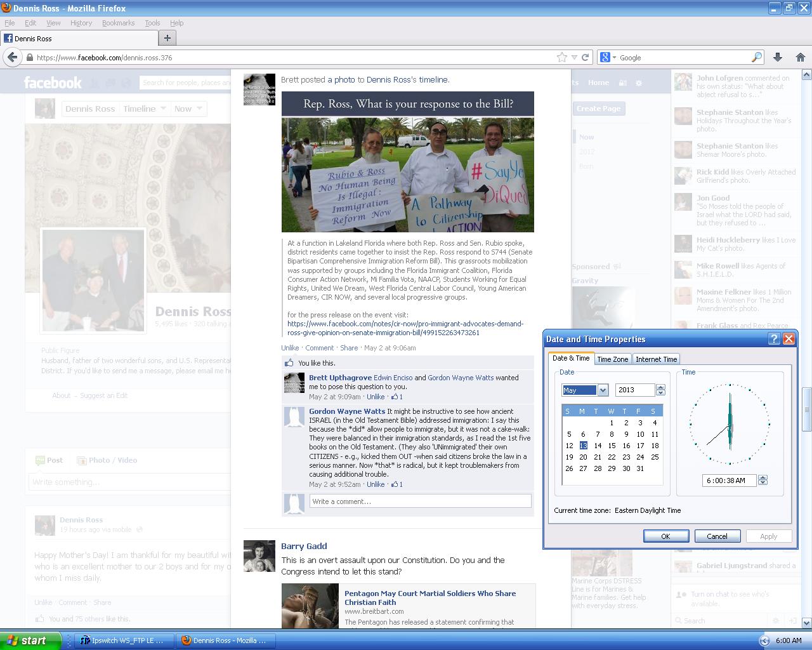Image resolution: width=812 pixels, height=650 pixels.
Task: Click the Write a comment field
Action: [420, 501]
